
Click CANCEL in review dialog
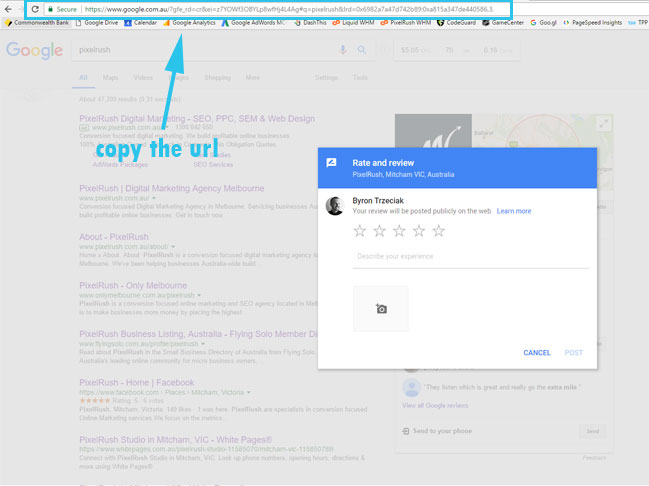tap(537, 353)
